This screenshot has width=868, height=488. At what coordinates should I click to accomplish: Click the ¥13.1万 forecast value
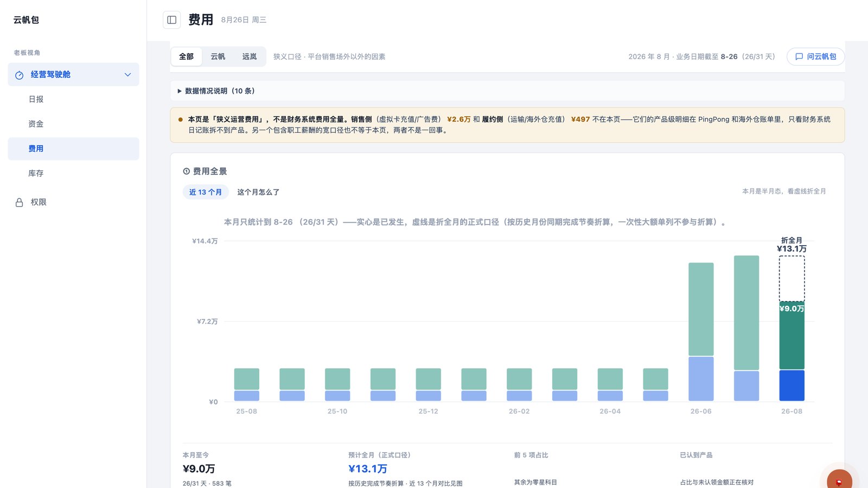coord(368,469)
